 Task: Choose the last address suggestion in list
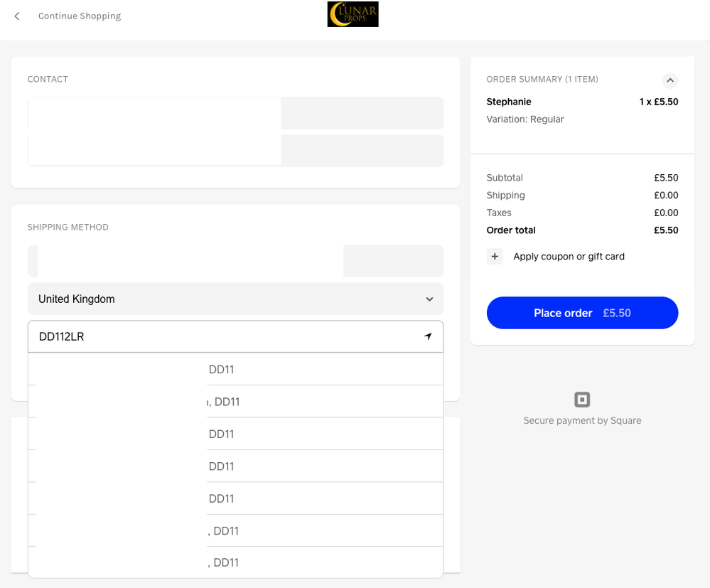pos(235,562)
